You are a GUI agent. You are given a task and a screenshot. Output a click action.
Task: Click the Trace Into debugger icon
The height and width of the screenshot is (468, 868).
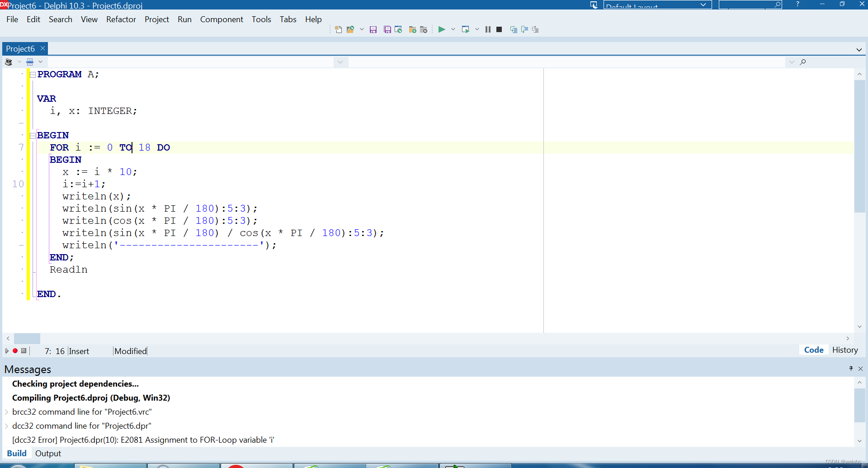[514, 29]
